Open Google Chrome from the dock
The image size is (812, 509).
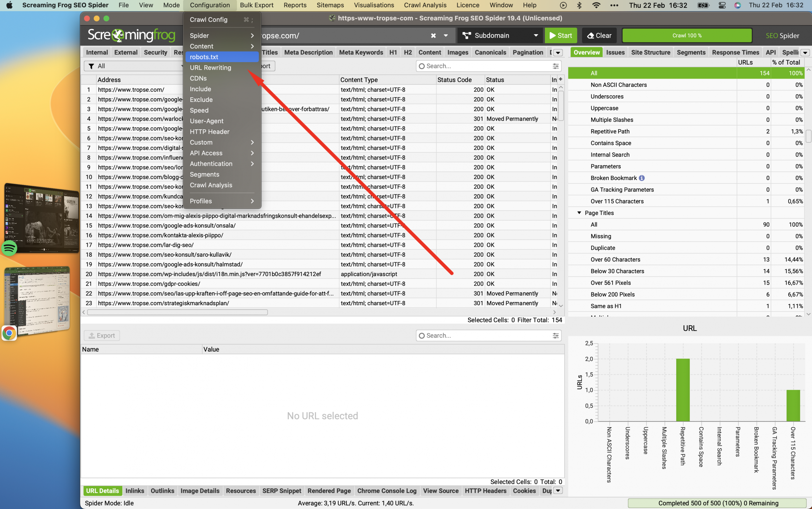[x=10, y=333]
